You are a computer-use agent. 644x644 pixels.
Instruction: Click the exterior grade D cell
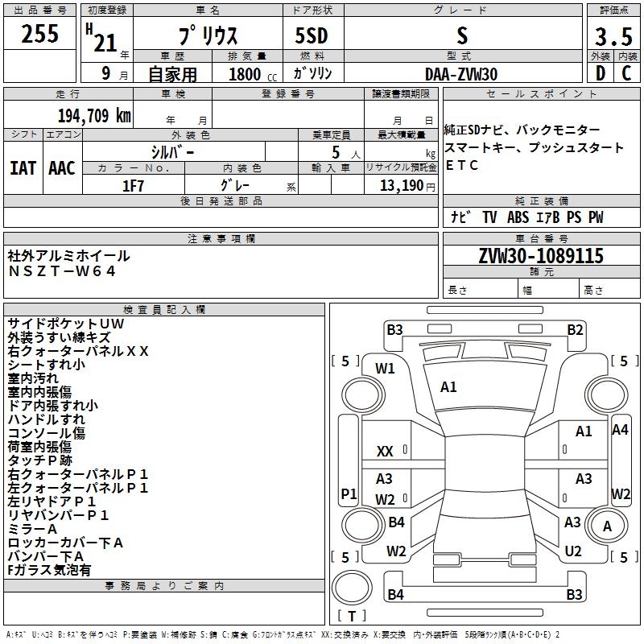600,73
